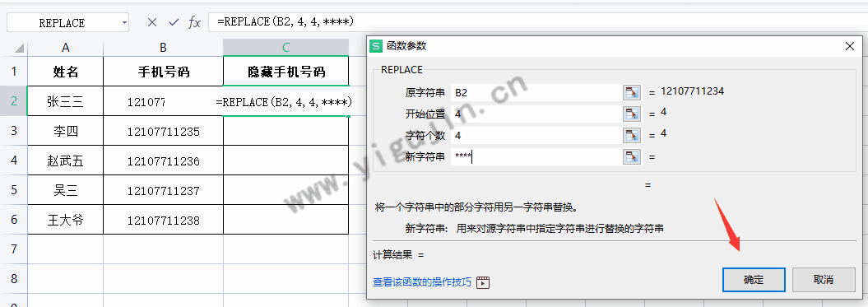Screen dimensions: 868x307
Task: Select the cell containing 赵武五
Action: 66,160
